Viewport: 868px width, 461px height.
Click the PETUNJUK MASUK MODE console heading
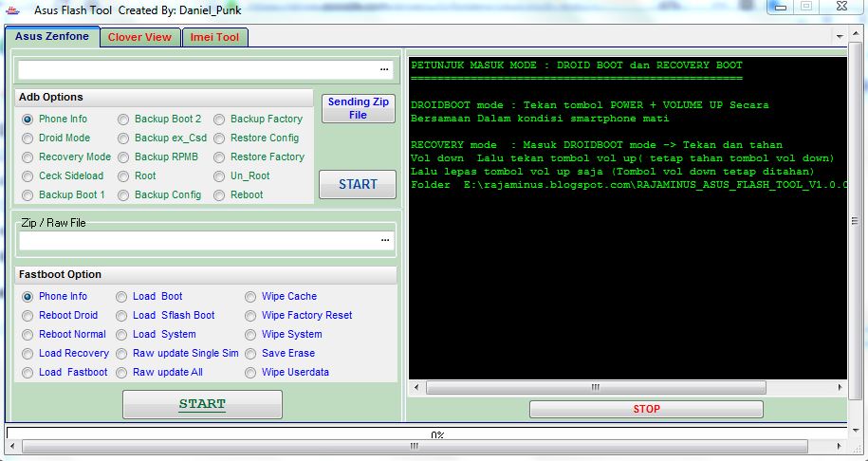576,65
